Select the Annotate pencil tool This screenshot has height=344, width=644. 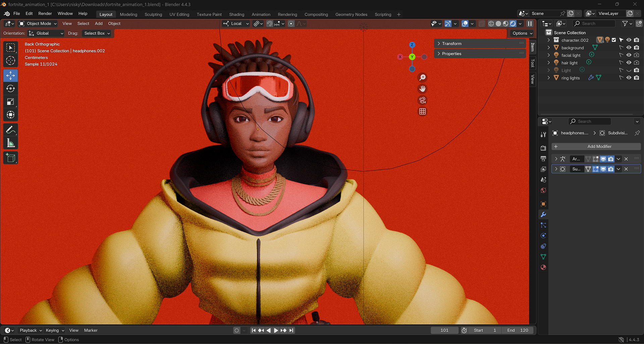pos(11,130)
